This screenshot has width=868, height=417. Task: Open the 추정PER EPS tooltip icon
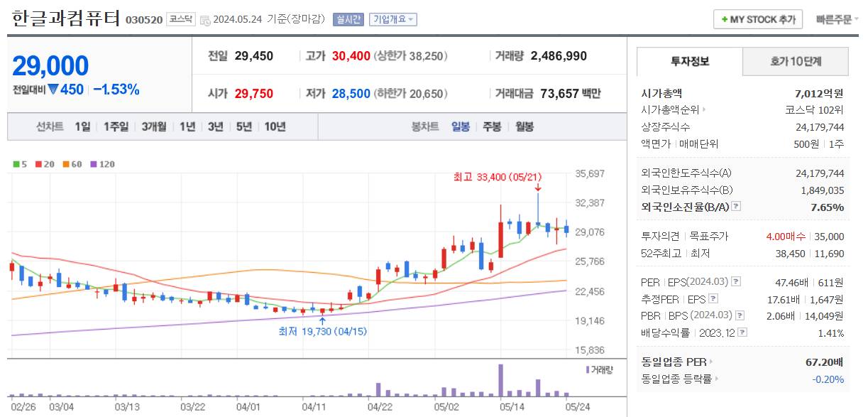(x=712, y=299)
